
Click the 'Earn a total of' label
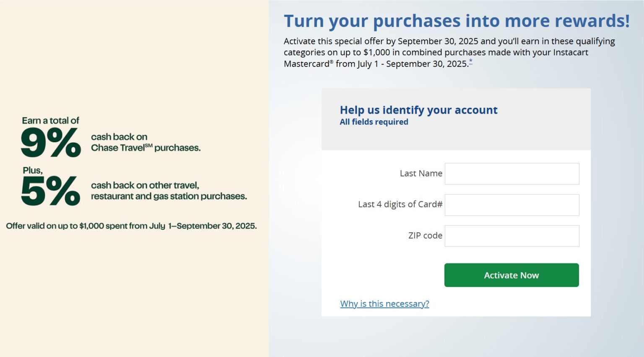click(x=50, y=120)
